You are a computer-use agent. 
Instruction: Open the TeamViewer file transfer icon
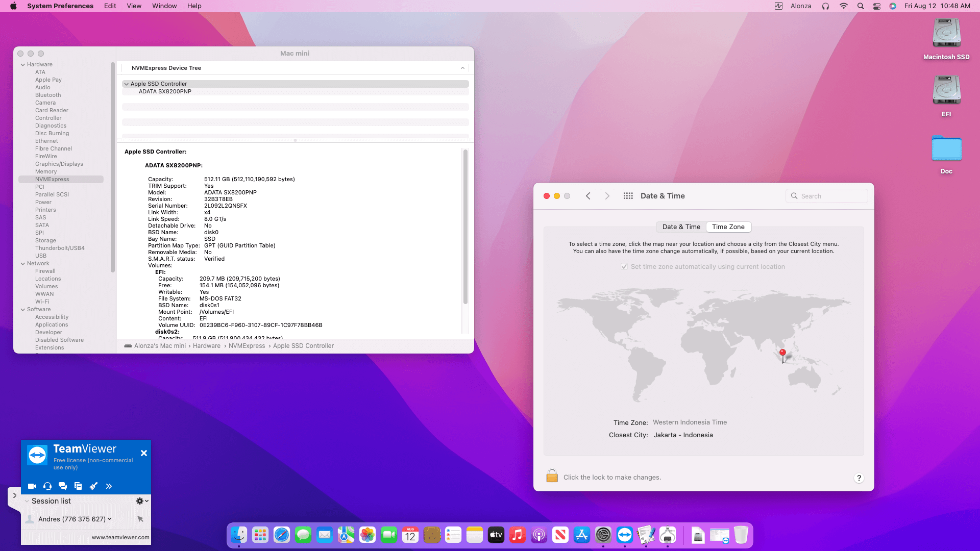pyautogui.click(x=78, y=486)
